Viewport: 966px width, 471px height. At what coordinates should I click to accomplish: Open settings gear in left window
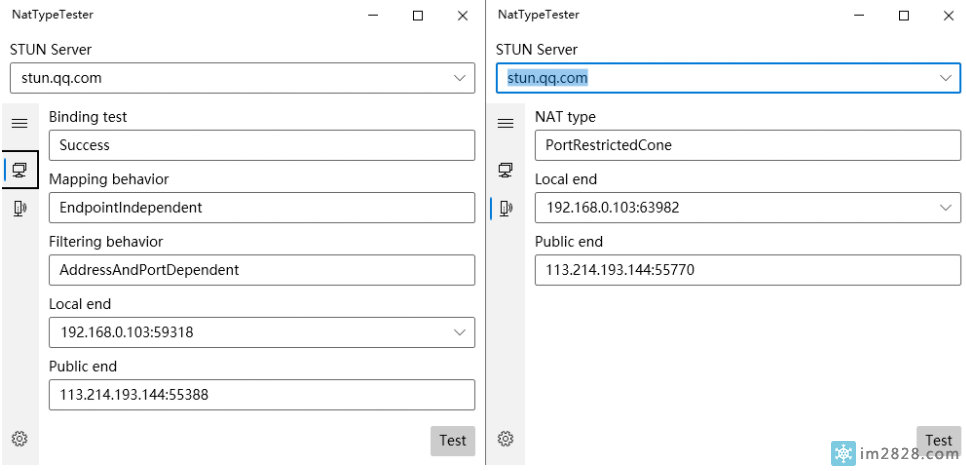[20, 439]
